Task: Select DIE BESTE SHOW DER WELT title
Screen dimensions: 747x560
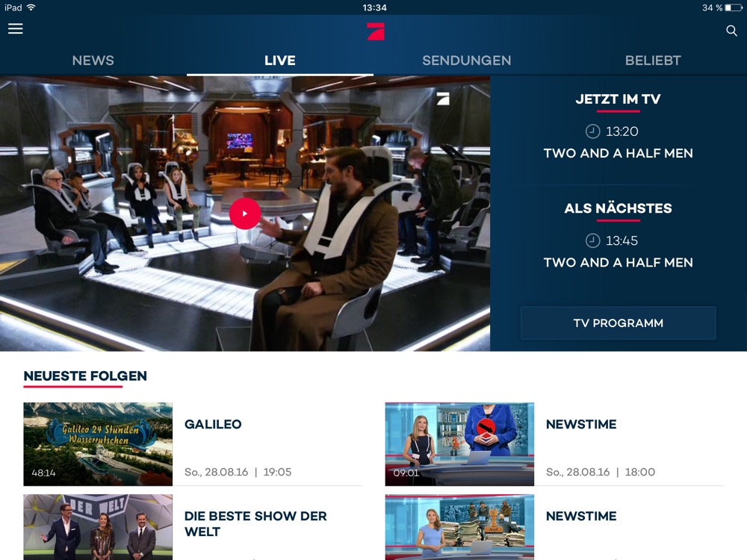Action: [x=255, y=524]
